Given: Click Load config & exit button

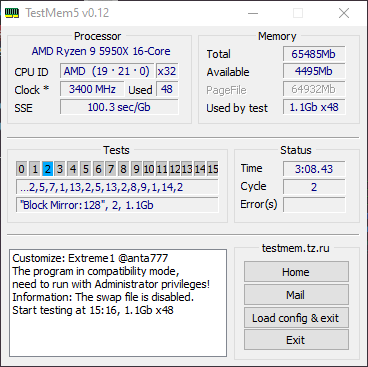Looking at the screenshot, I should tap(296, 318).
